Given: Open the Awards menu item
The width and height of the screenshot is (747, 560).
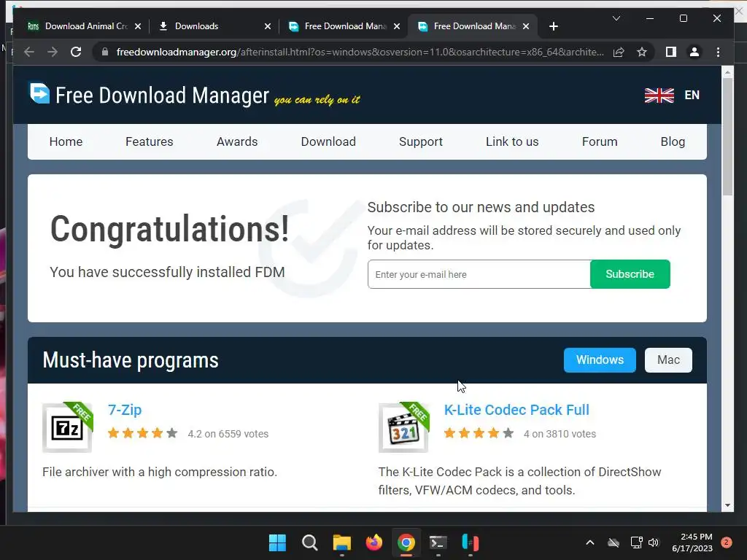Looking at the screenshot, I should coord(237,142).
